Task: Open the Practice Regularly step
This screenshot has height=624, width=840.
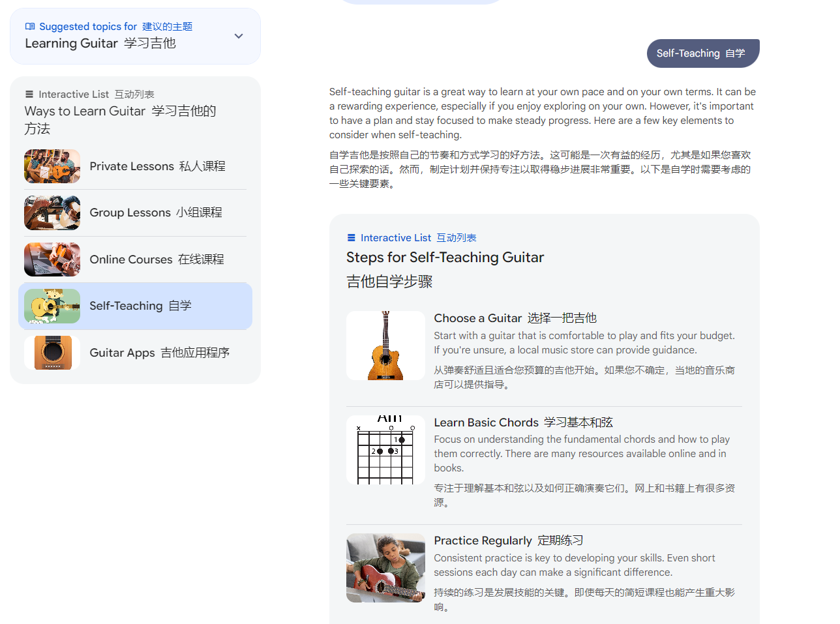Action: point(544,573)
